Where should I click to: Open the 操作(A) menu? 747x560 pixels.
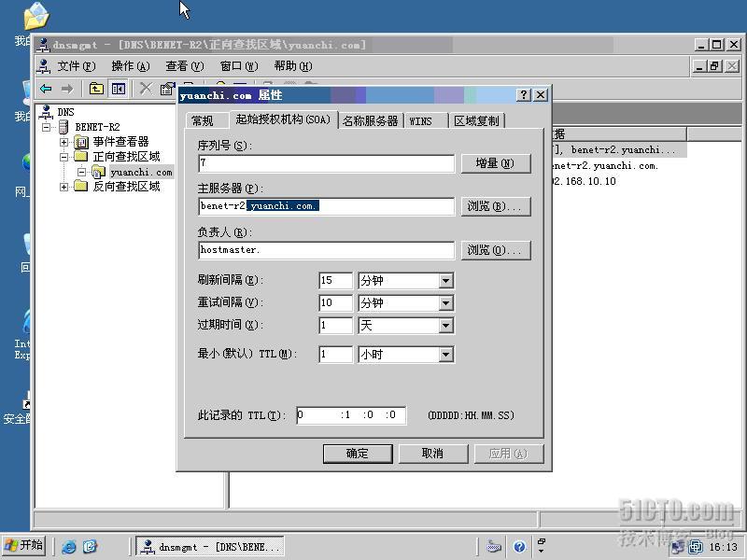(x=131, y=66)
